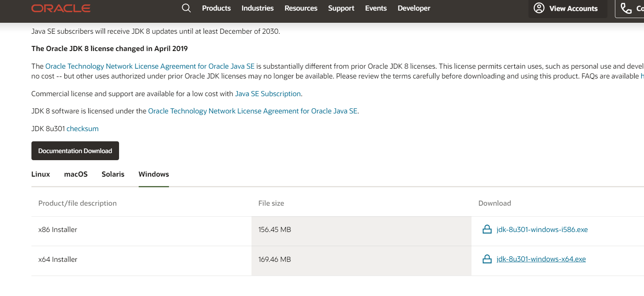Switch to the Linux tab
The height and width of the screenshot is (296, 644).
[x=40, y=174]
